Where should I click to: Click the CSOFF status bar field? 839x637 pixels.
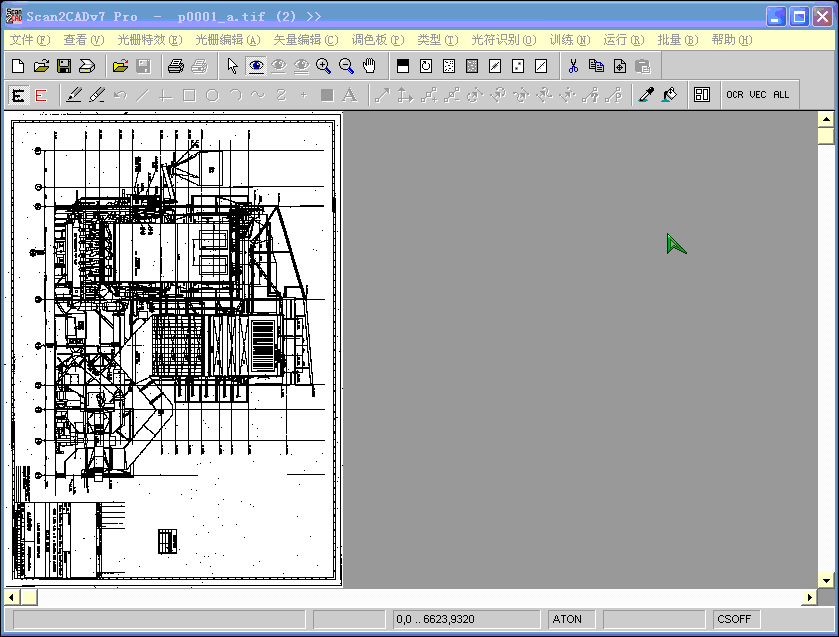tap(737, 619)
